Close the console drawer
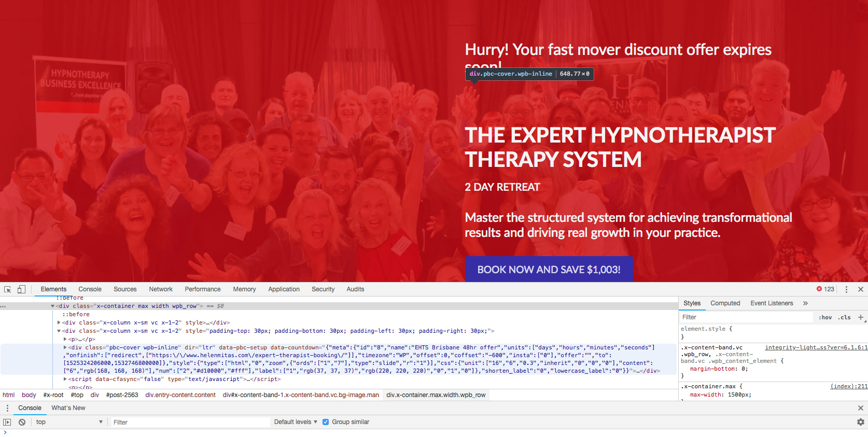The height and width of the screenshot is (437, 868). pyautogui.click(x=861, y=408)
